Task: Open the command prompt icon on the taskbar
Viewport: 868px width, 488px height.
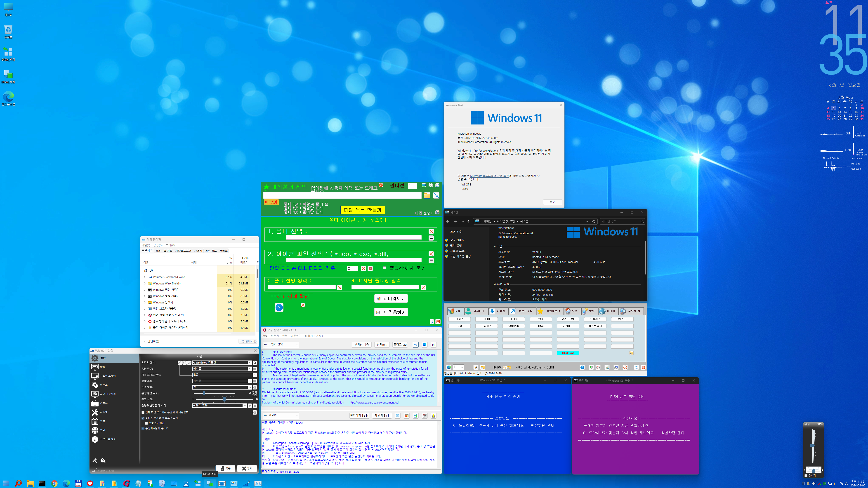Action: pyautogui.click(x=42, y=483)
